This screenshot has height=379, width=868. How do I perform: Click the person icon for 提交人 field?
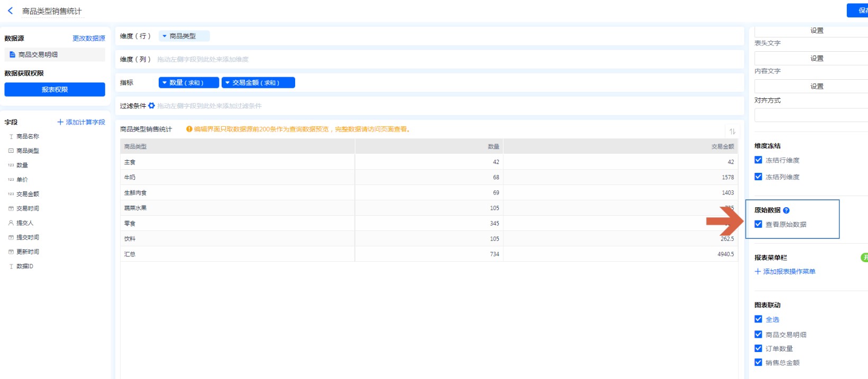11,223
